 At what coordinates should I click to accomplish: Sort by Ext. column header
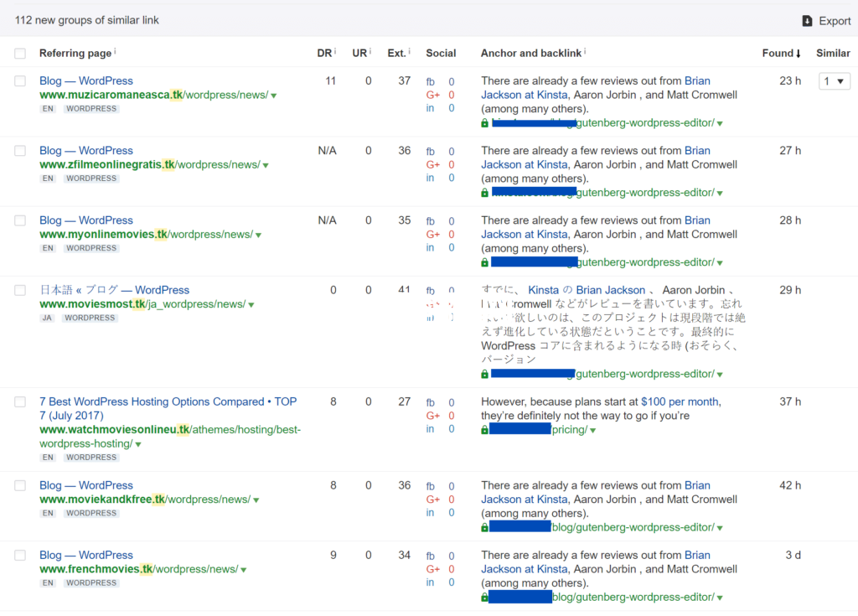point(396,53)
